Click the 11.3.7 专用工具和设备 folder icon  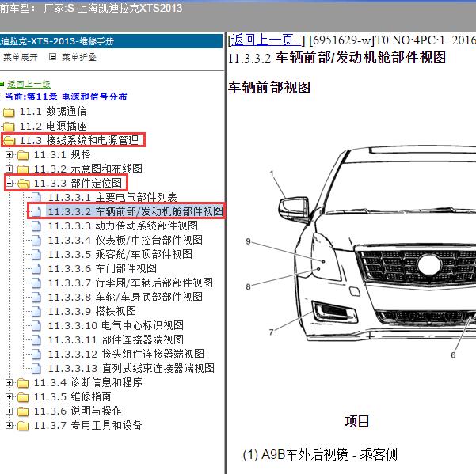[23, 426]
